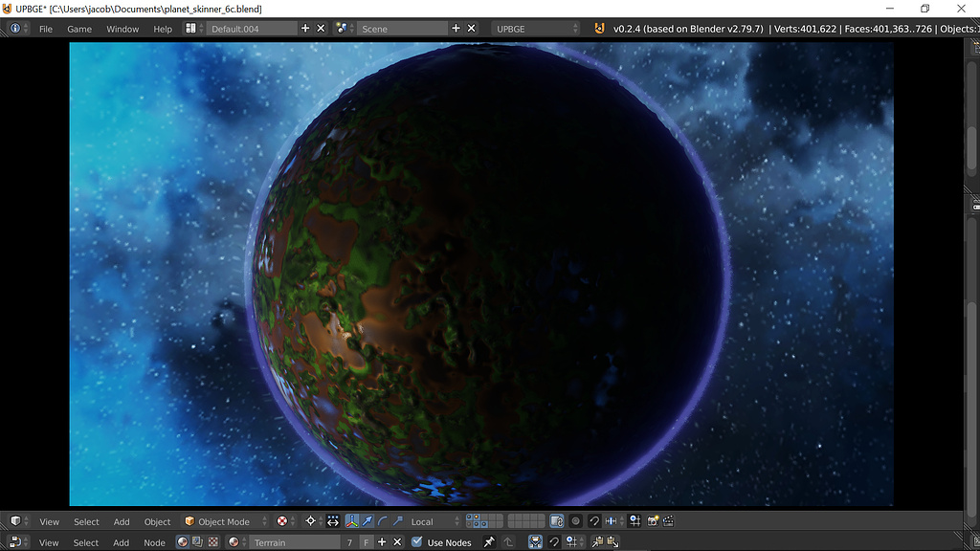Select the first scene layer button
The image size is (980, 551).
[469, 518]
